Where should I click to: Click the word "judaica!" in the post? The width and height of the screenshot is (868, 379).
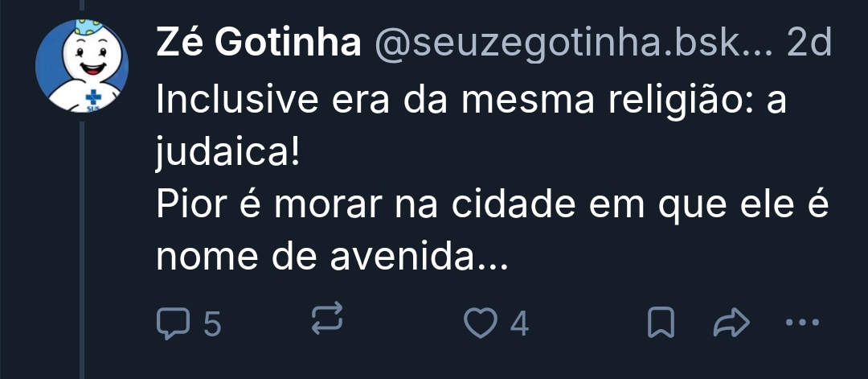227,153
